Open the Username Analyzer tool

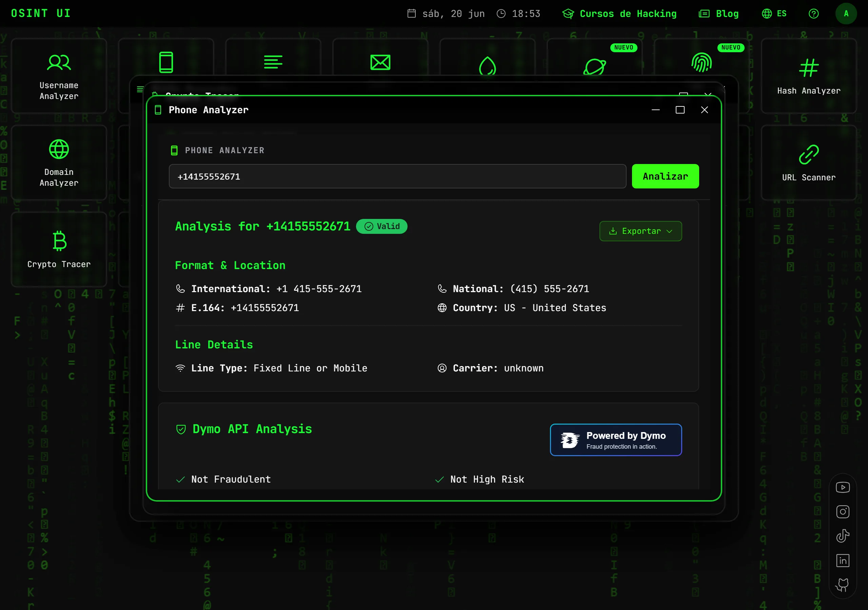59,76
